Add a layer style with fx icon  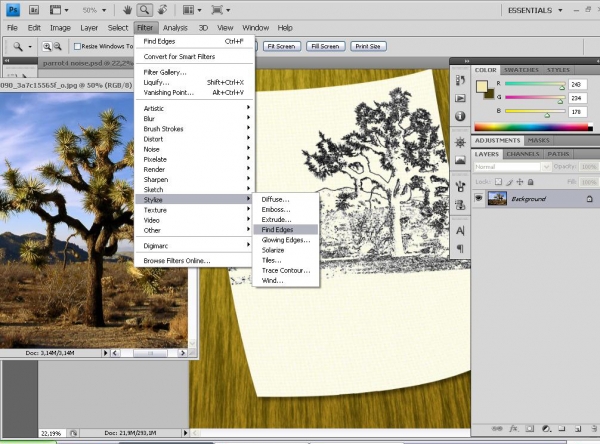coord(514,429)
